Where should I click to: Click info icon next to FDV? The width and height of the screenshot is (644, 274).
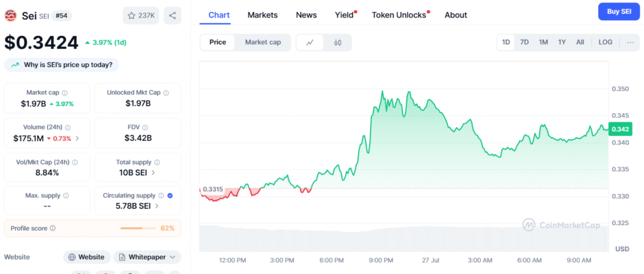[x=145, y=128]
